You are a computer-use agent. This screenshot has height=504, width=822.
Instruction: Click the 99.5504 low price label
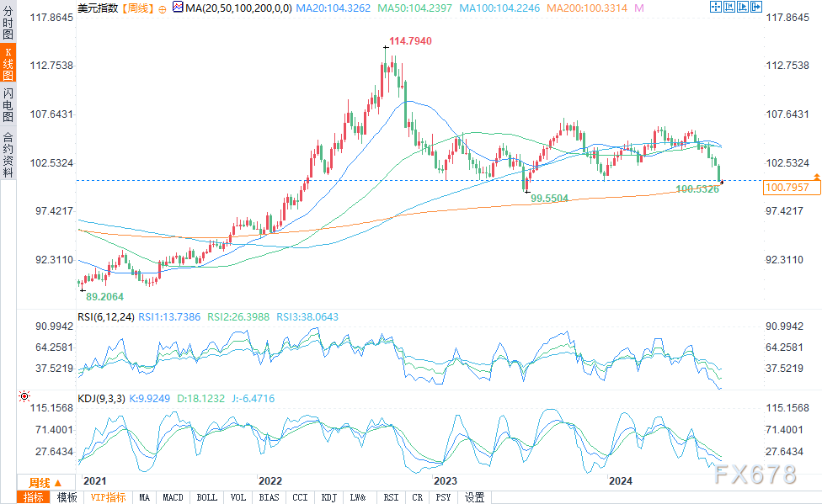[x=549, y=198]
